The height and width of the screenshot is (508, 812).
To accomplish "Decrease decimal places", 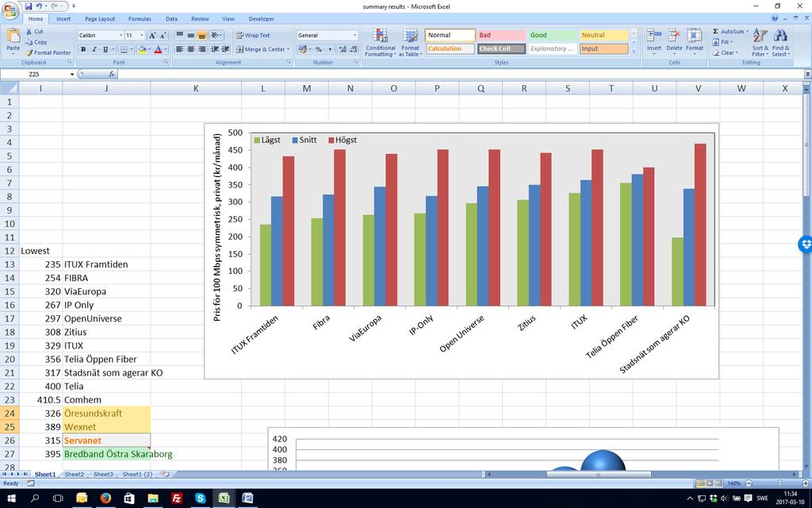I will pos(353,49).
